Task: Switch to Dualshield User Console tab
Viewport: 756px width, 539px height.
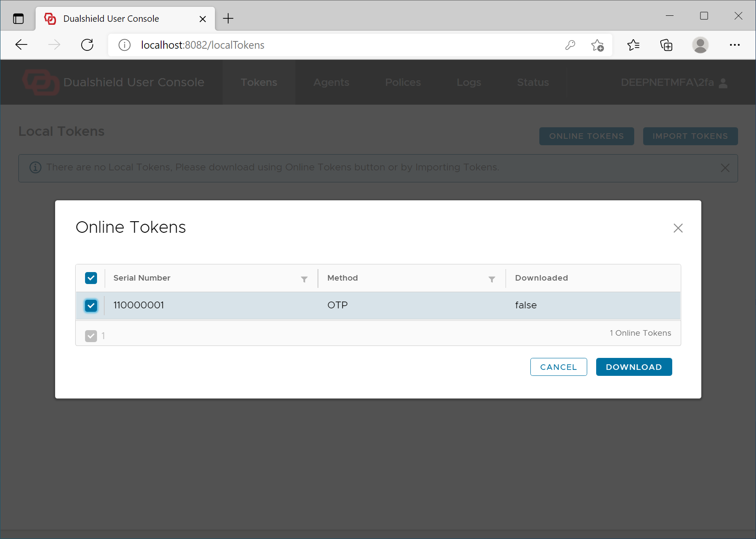Action: coord(111,19)
